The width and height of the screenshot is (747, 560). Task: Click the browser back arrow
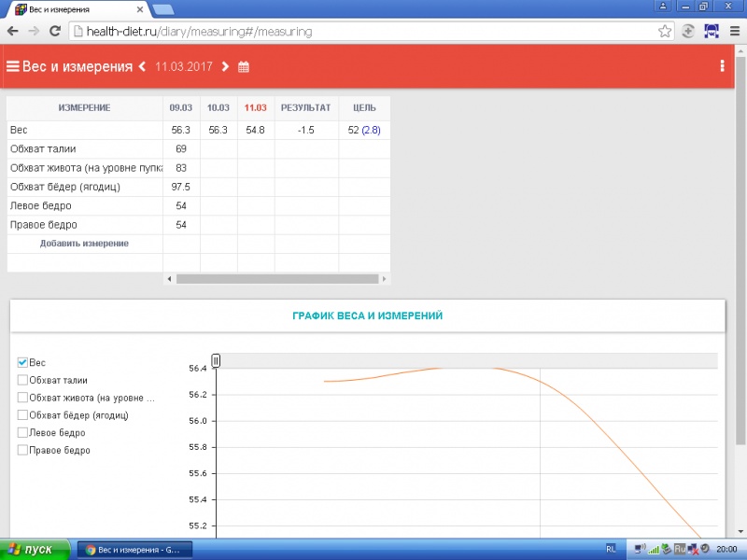point(13,31)
